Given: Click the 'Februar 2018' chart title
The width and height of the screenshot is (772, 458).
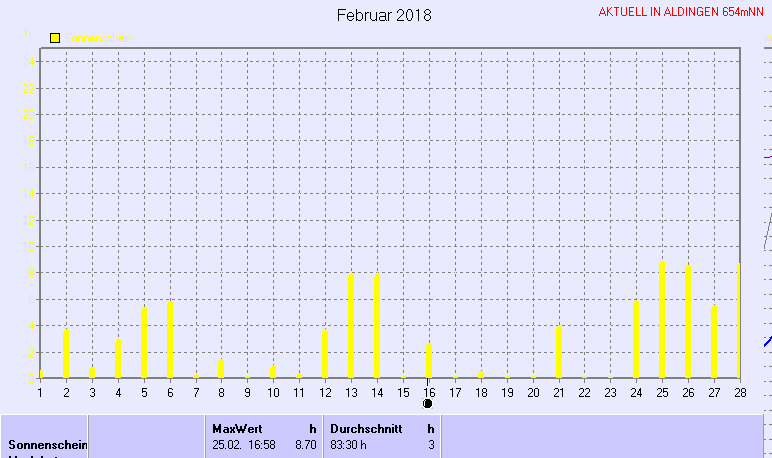Looking at the screenshot, I should tap(384, 15).
